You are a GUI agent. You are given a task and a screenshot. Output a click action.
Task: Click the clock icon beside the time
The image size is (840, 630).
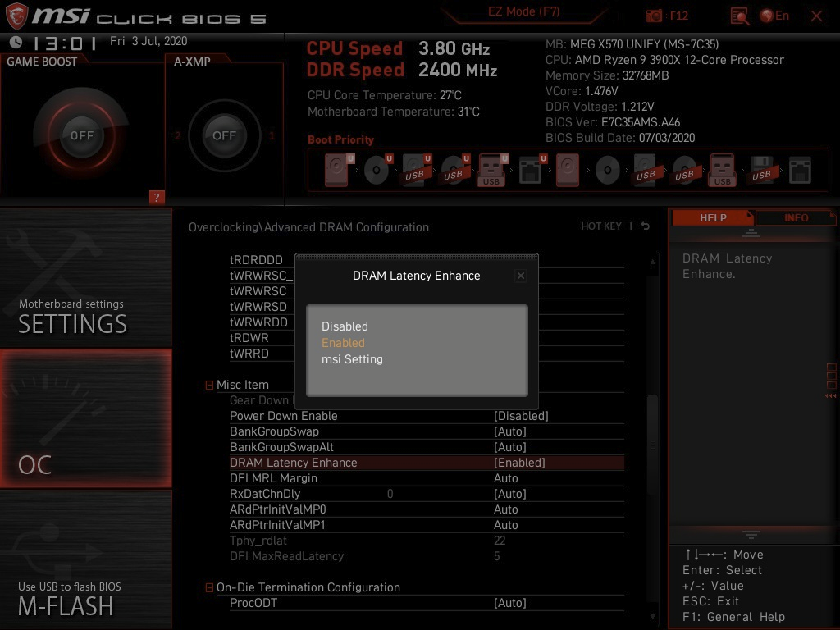pos(16,42)
